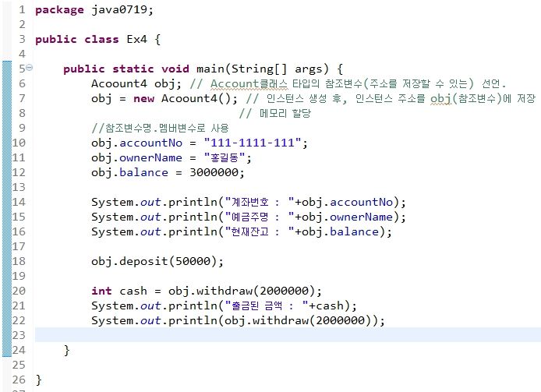Click 'withdraw(2000000)' on line 20
The image size is (541, 392).
(x=256, y=291)
